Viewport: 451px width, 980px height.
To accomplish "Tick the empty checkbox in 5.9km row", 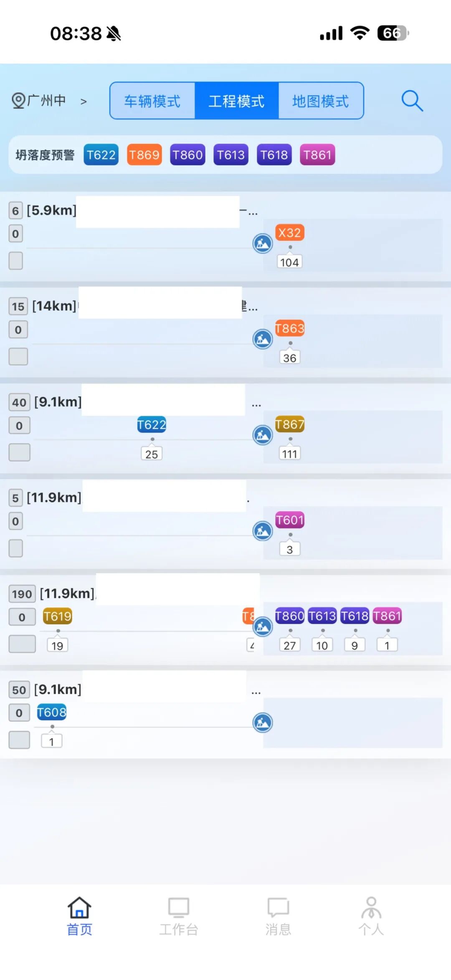I will point(16,261).
